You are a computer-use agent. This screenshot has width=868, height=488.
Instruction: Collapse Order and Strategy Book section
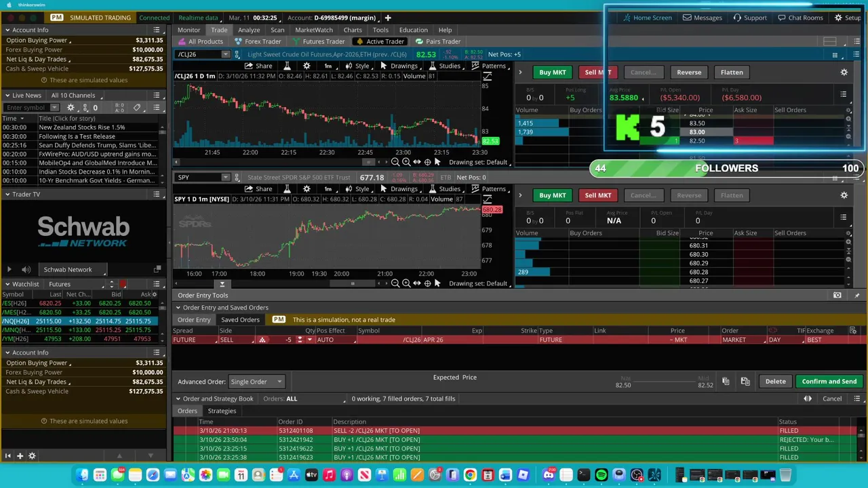178,399
